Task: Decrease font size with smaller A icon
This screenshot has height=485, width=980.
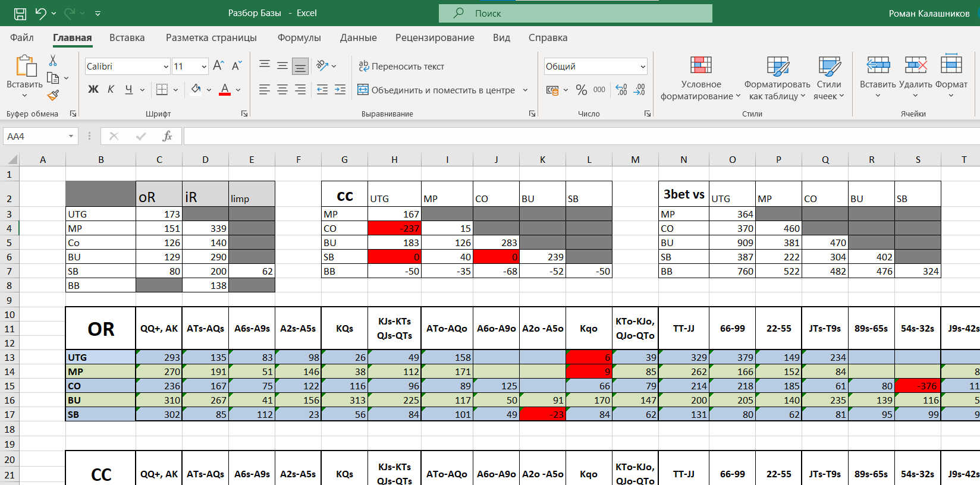Action: 236,66
